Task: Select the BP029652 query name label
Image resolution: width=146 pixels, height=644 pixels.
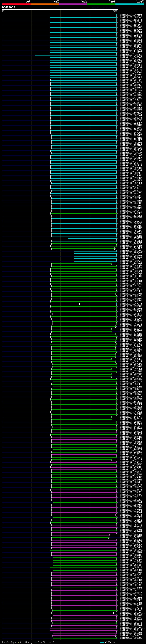Action: pos(8,7)
